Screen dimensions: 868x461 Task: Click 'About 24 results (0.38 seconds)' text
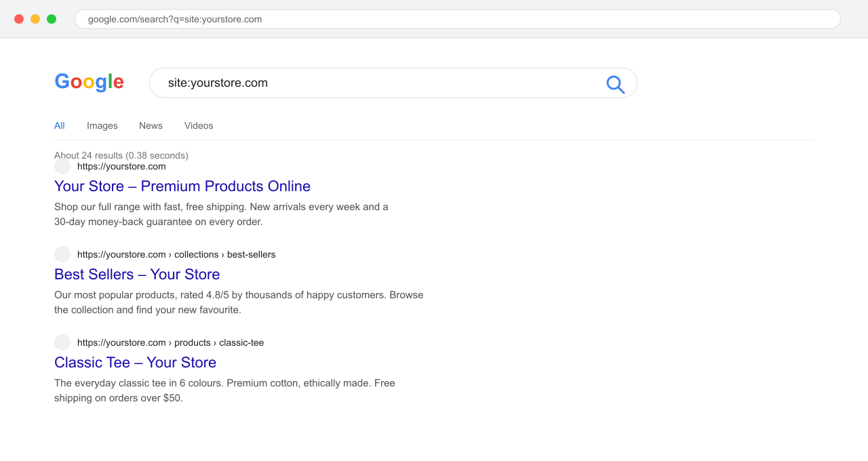(x=121, y=155)
